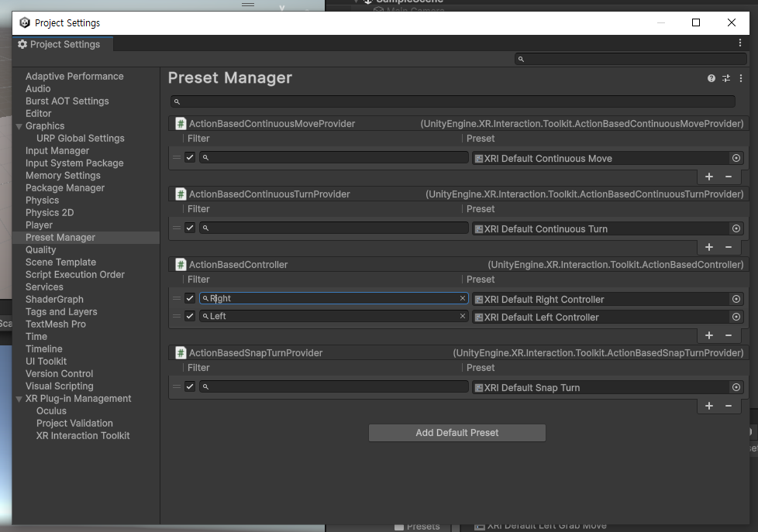Click ActionBasedContinuousMoveProvider script icon
The width and height of the screenshot is (758, 532).
181,124
